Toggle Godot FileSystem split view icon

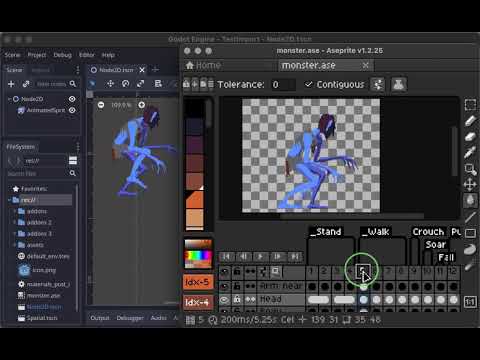73,161
